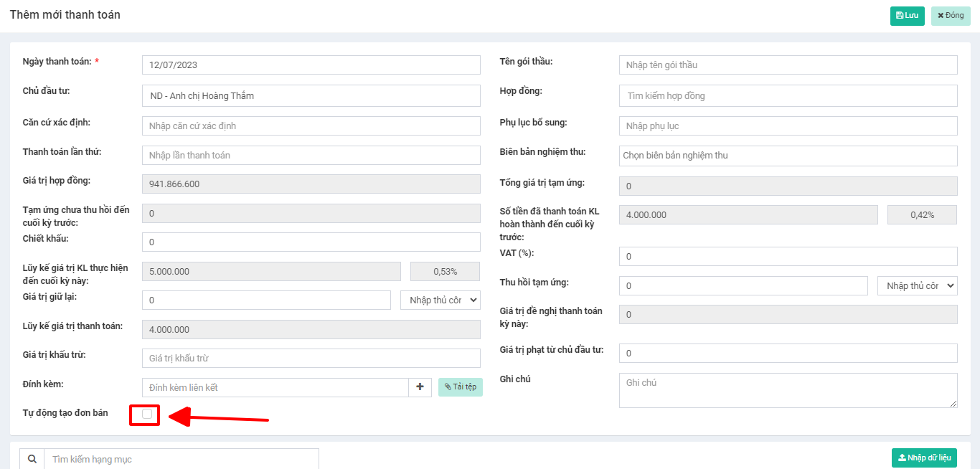The height and width of the screenshot is (469, 980).
Task: Click the search magnifier icon
Action: (32, 459)
